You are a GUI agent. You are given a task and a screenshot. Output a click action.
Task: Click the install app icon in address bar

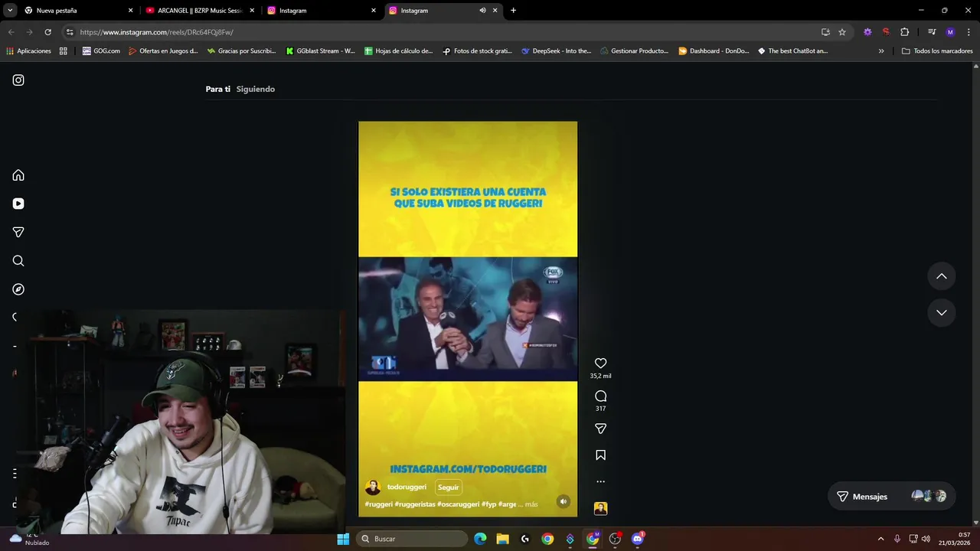(x=825, y=32)
